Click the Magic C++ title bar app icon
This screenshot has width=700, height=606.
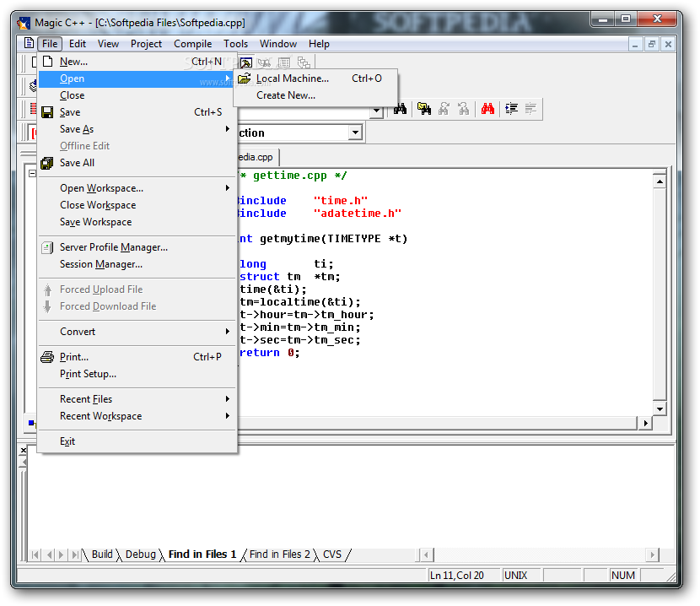point(24,22)
